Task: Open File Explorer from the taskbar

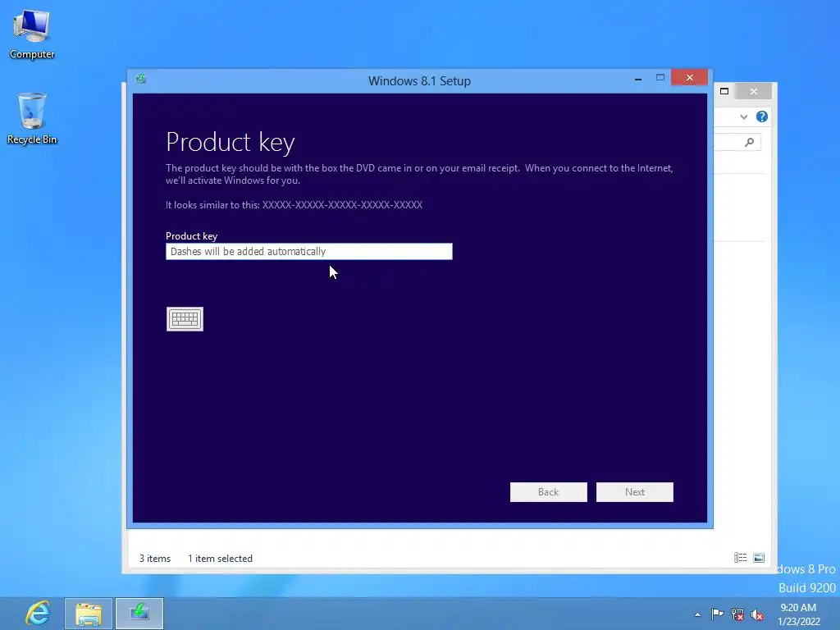Action: pos(89,614)
